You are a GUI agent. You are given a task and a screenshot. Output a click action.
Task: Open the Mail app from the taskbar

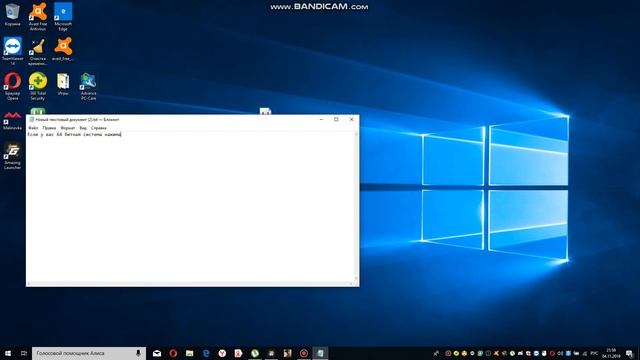click(157, 353)
